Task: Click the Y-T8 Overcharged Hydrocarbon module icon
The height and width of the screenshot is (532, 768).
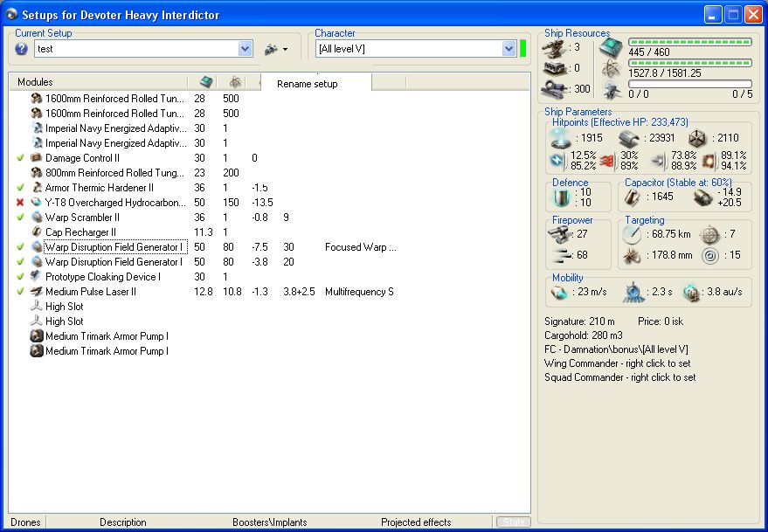Action: click(x=36, y=203)
